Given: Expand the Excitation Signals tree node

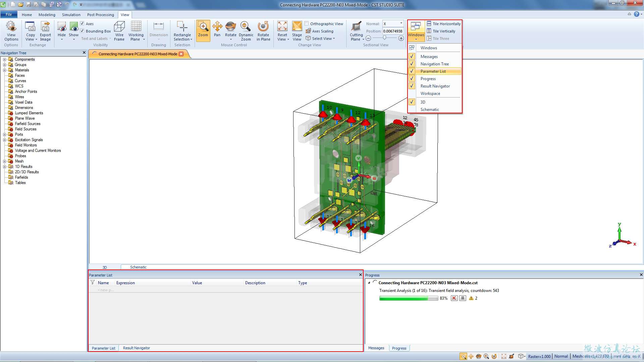Looking at the screenshot, I should pyautogui.click(x=5, y=140).
